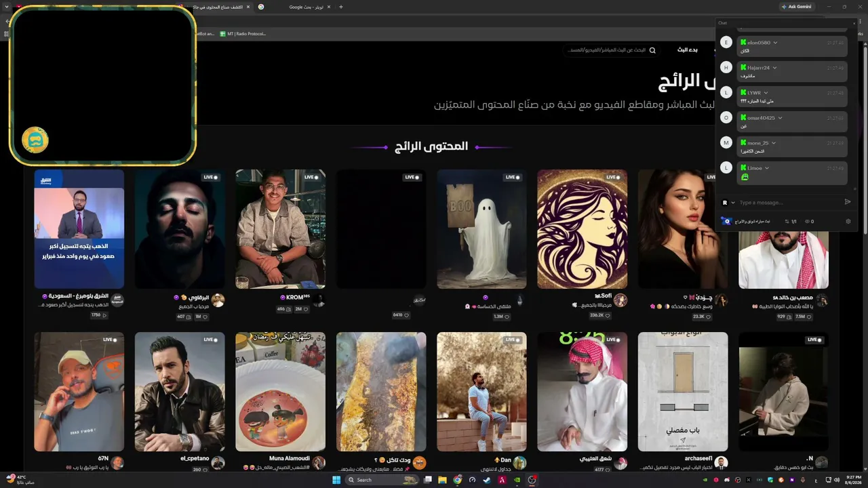Open the Sofi woman illustration stream thumbnail
Image resolution: width=868 pixels, height=488 pixels.
coord(582,229)
